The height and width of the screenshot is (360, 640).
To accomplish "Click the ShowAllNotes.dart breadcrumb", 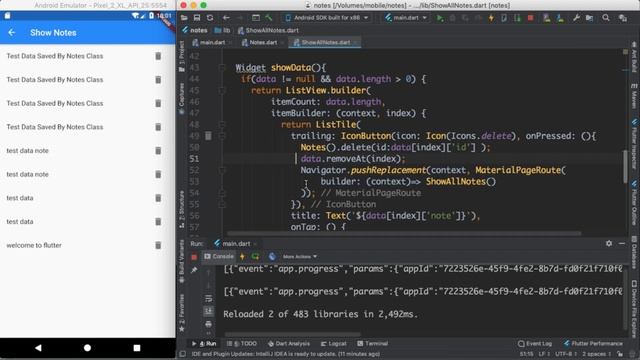I will (x=268, y=30).
